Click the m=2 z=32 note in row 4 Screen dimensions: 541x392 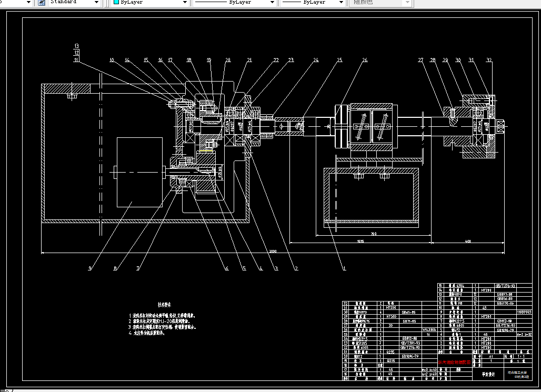[524, 334]
